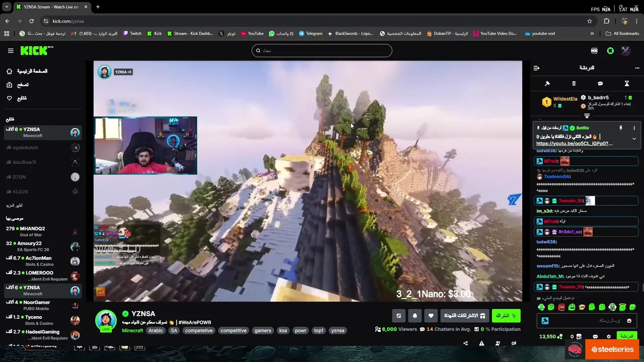Focus the Kick search field
644x362 pixels.
(322, 50)
